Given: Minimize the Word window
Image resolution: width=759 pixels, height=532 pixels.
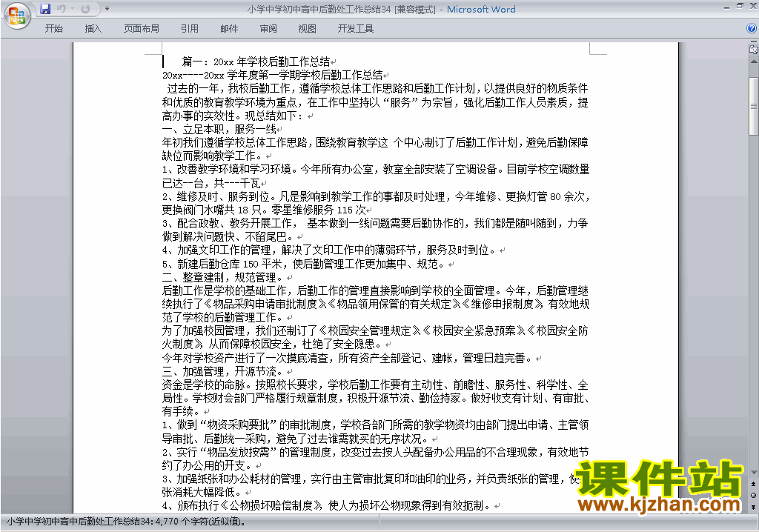Looking at the screenshot, I should pos(726,7).
